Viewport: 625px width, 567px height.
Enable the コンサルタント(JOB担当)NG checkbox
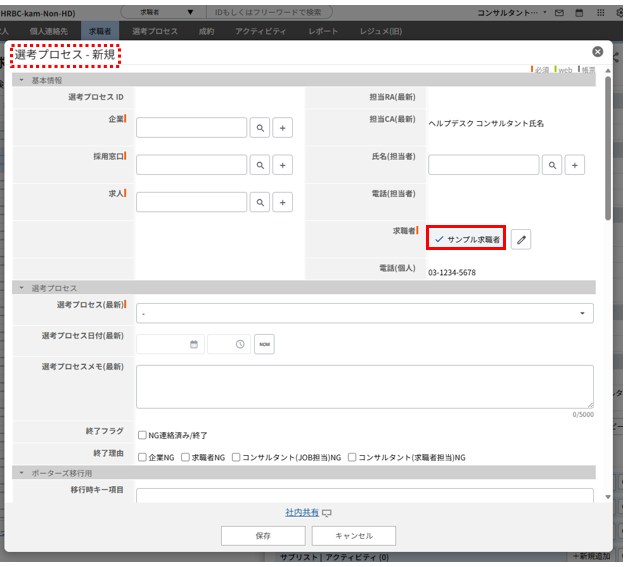tap(235, 457)
